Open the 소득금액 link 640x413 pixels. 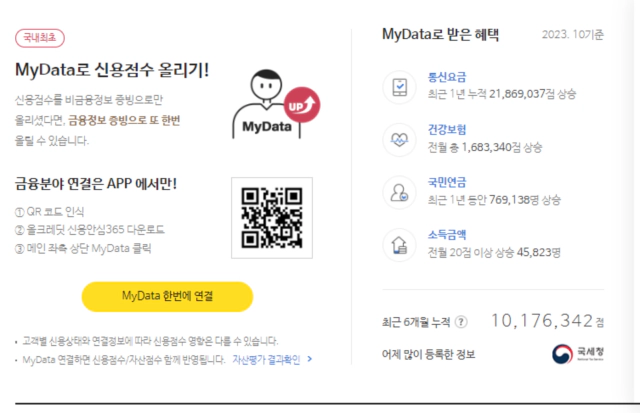[x=447, y=235]
